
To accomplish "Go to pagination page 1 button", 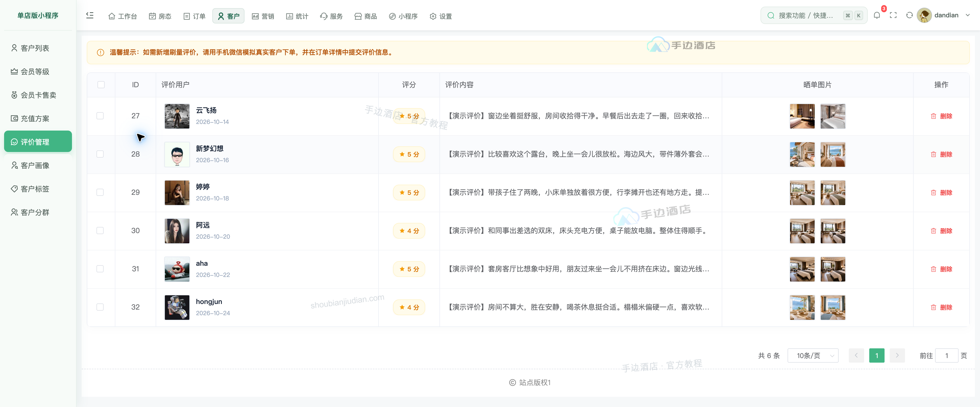I will 877,355.
